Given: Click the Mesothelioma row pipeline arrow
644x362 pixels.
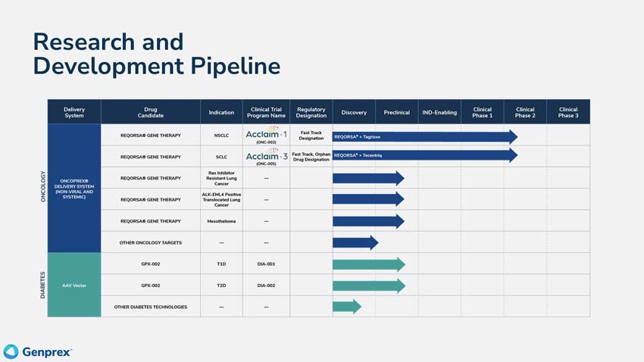Looking at the screenshot, I should pos(367,221).
